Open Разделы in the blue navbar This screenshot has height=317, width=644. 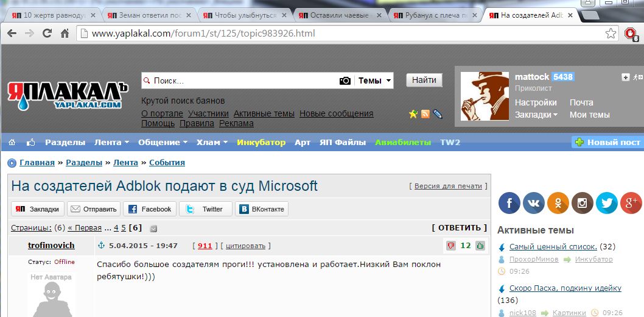(65, 142)
